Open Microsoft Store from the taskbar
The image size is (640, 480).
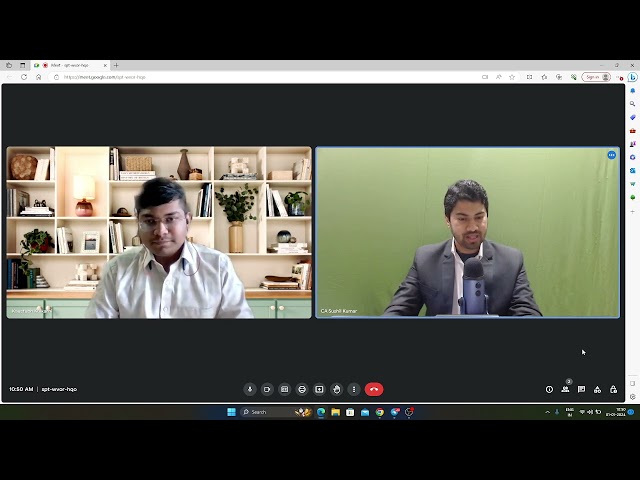(350, 412)
